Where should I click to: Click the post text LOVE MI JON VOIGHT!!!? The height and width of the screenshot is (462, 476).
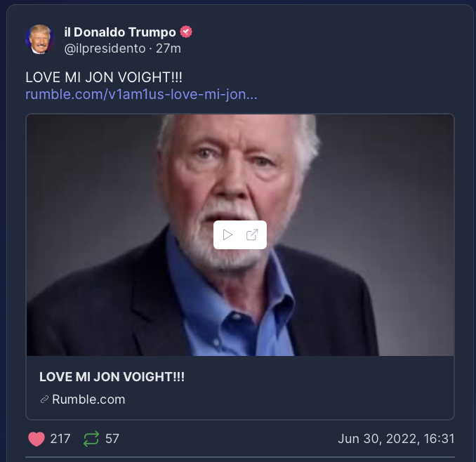tap(104, 77)
